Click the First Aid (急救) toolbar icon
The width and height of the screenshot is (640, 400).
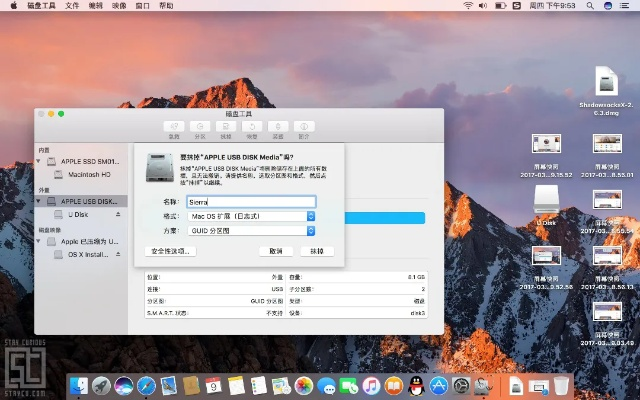174,127
